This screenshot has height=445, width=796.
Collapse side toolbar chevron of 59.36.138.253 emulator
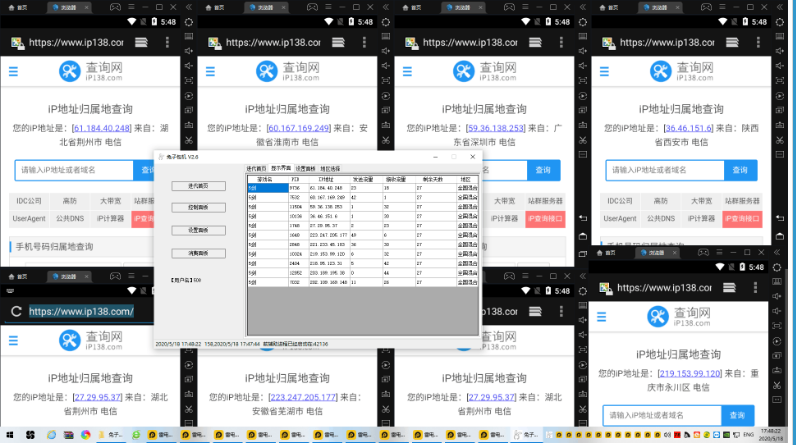(x=583, y=7)
